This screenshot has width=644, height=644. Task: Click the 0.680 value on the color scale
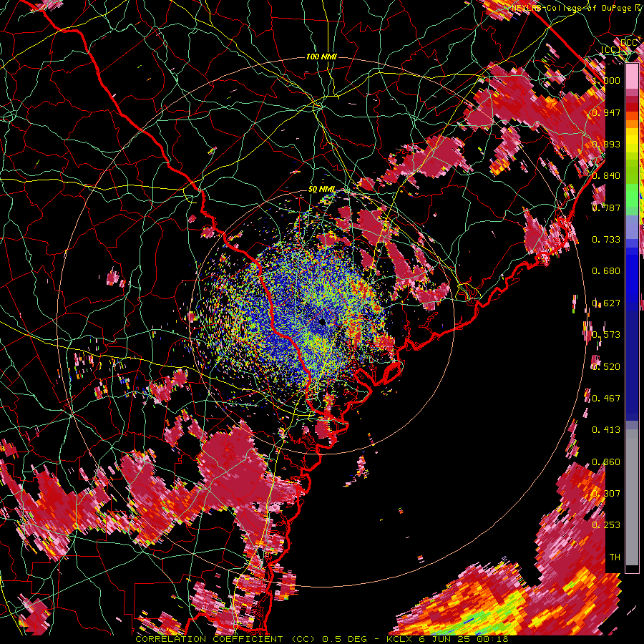[606, 271]
